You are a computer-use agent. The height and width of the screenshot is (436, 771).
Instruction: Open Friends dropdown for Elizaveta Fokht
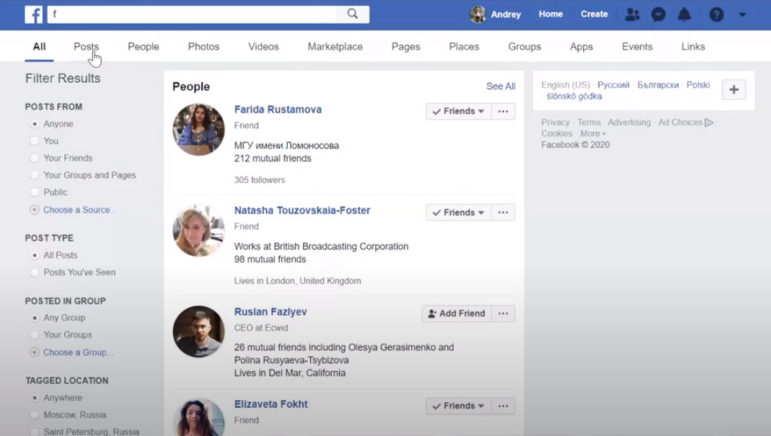(x=458, y=406)
